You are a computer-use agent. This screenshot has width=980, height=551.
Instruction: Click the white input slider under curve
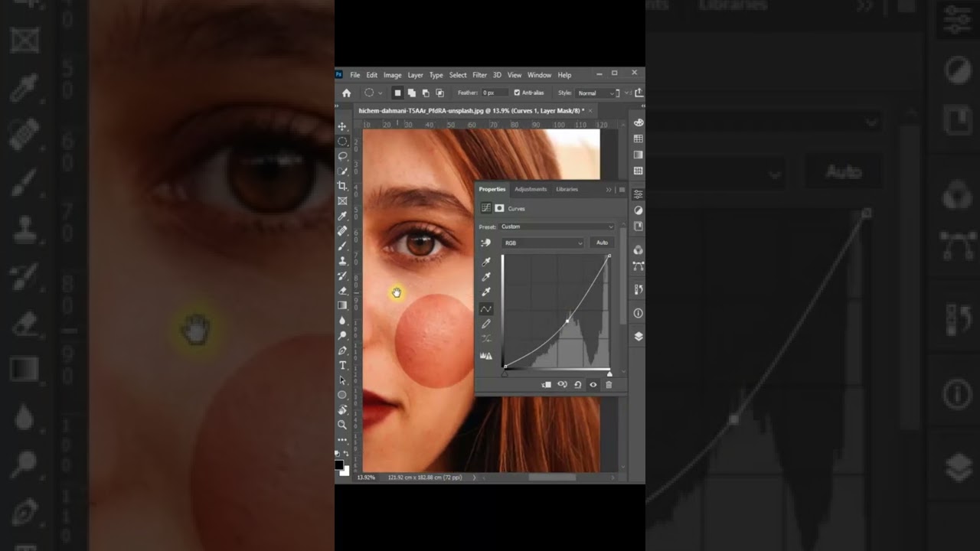click(x=609, y=373)
